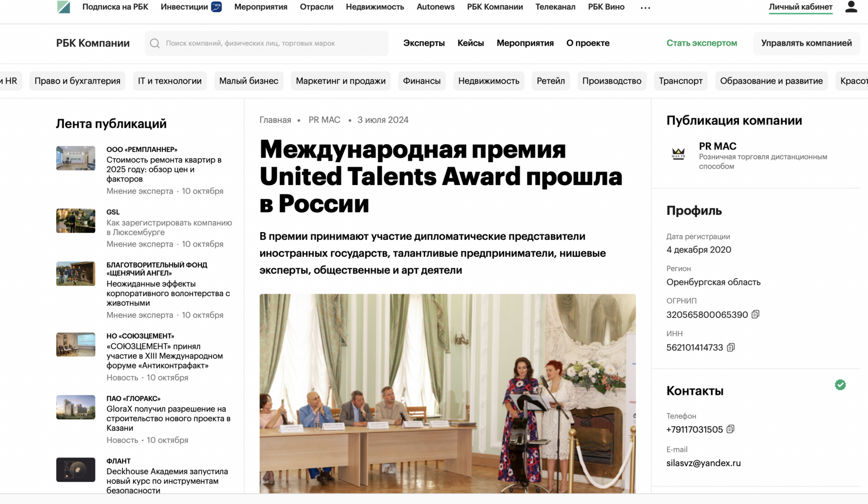Click the green verified checkmark badge
The height and width of the screenshot is (504, 868).
840,385
